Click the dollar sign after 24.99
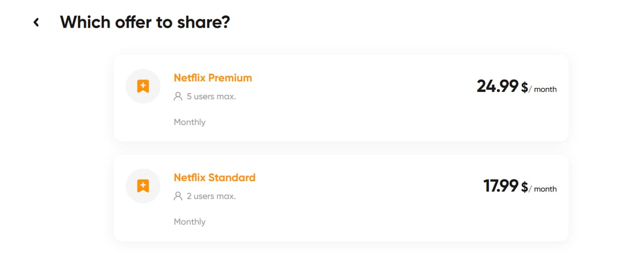This screenshot has height=263, width=644. point(524,88)
